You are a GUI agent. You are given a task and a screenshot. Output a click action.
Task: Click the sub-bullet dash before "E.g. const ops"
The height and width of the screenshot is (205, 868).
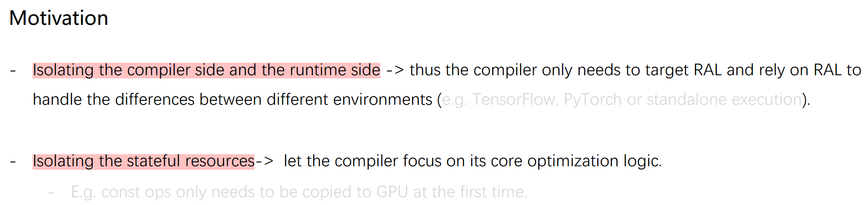(x=51, y=193)
